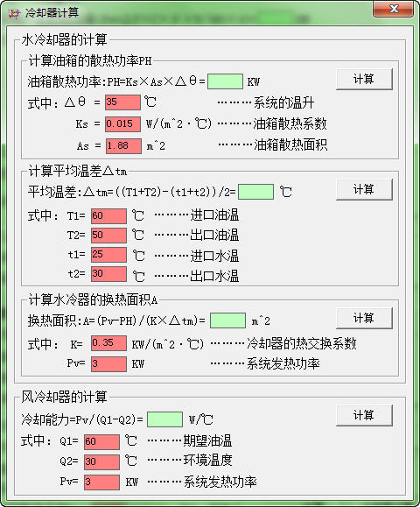Click the green PH result output box

tap(225, 81)
